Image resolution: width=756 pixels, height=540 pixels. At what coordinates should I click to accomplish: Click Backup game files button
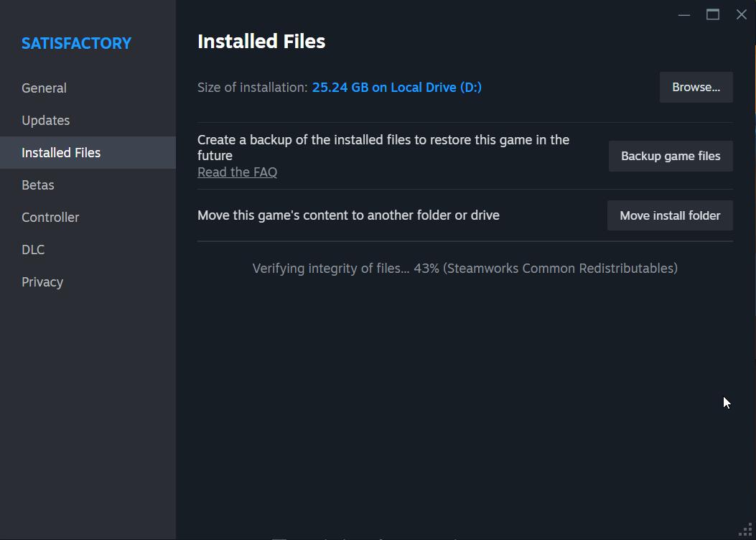(670, 157)
